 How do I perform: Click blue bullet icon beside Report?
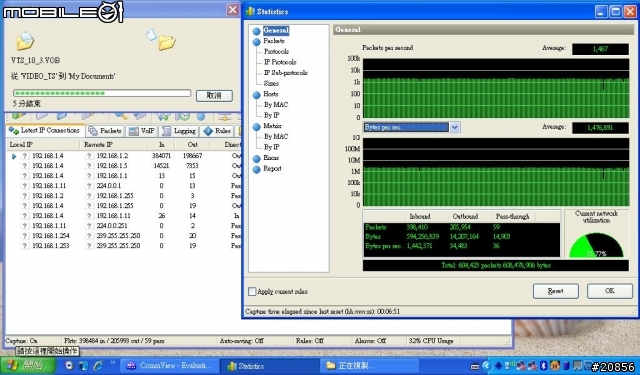click(x=256, y=169)
